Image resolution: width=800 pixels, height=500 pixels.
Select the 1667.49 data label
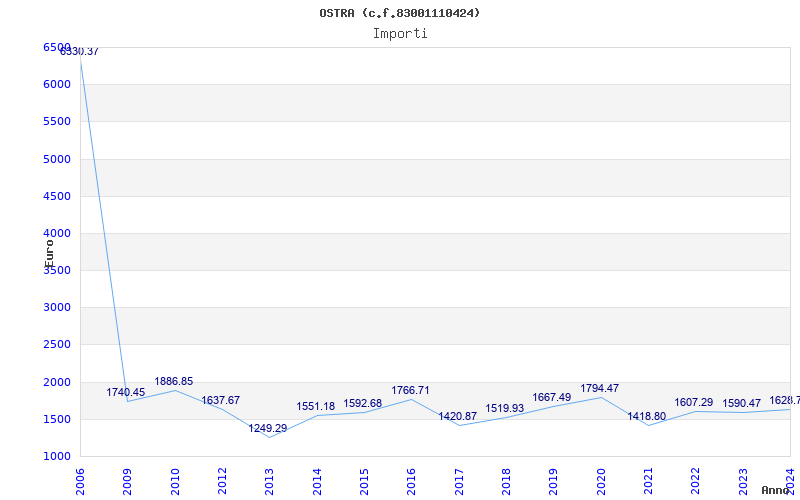tap(552, 397)
